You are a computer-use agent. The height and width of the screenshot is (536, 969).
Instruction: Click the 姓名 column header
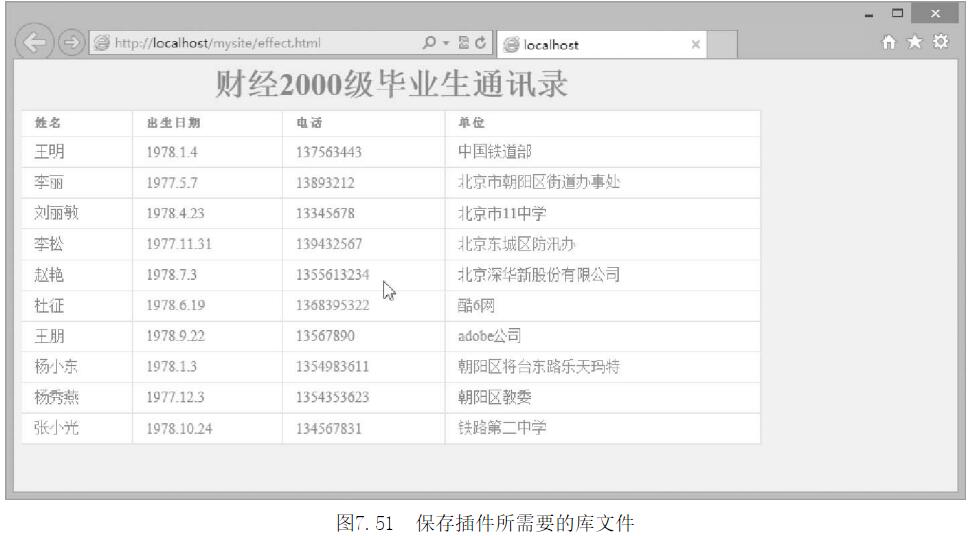pos(48,123)
